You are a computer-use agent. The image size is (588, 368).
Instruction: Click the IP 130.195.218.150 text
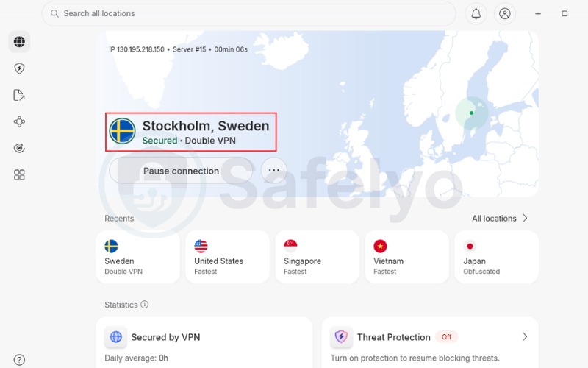tap(137, 49)
